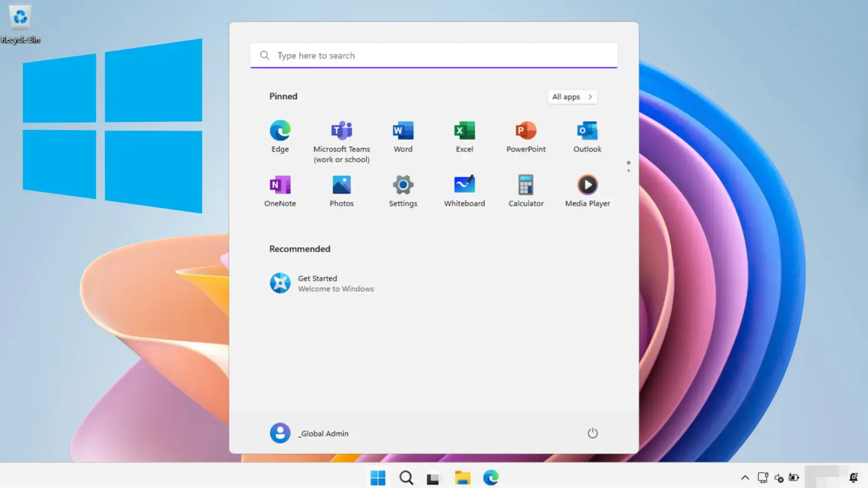The height and width of the screenshot is (488, 868).
Task: Open File Explorer from the taskbar
Action: coord(462,478)
